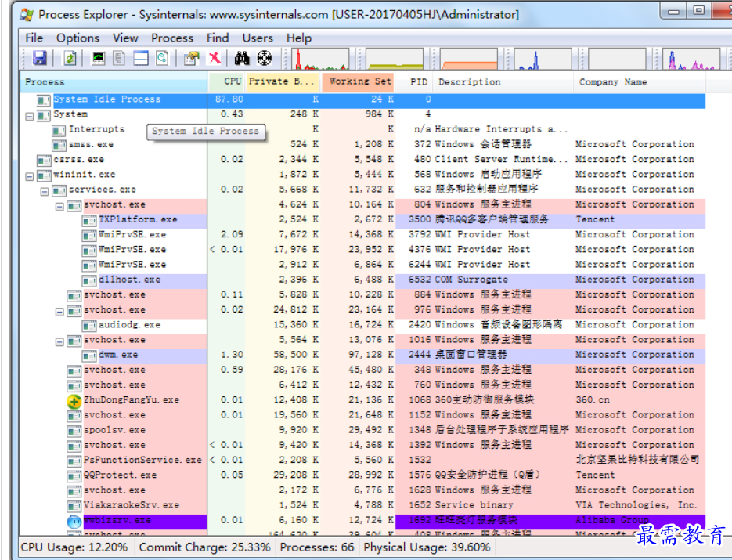Screen dimensions: 732x560
Task: Toggle the process tree view icon
Action: tap(119, 59)
